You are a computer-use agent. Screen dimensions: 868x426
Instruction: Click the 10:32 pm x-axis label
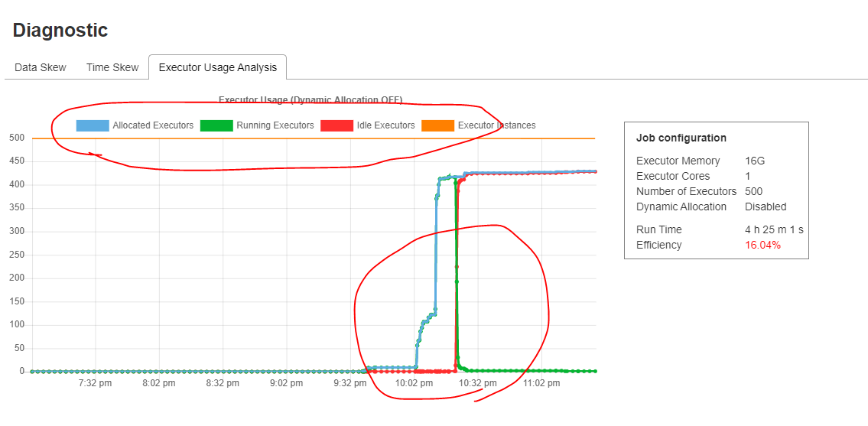(x=478, y=383)
